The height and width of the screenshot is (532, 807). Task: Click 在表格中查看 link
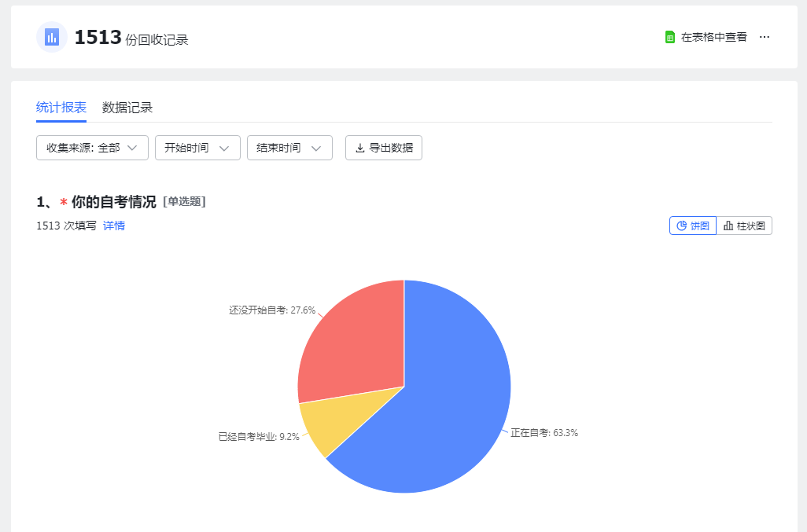point(713,37)
